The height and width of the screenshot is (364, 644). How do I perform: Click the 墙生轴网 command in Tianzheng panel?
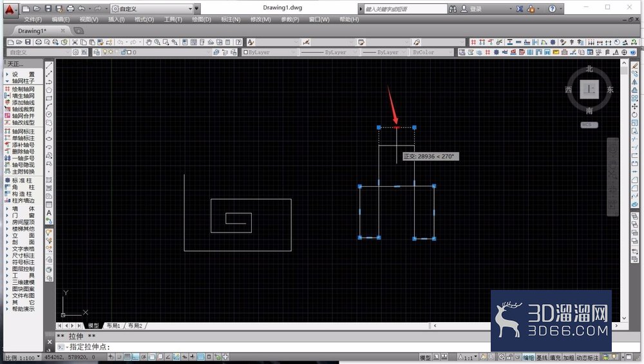(x=19, y=96)
